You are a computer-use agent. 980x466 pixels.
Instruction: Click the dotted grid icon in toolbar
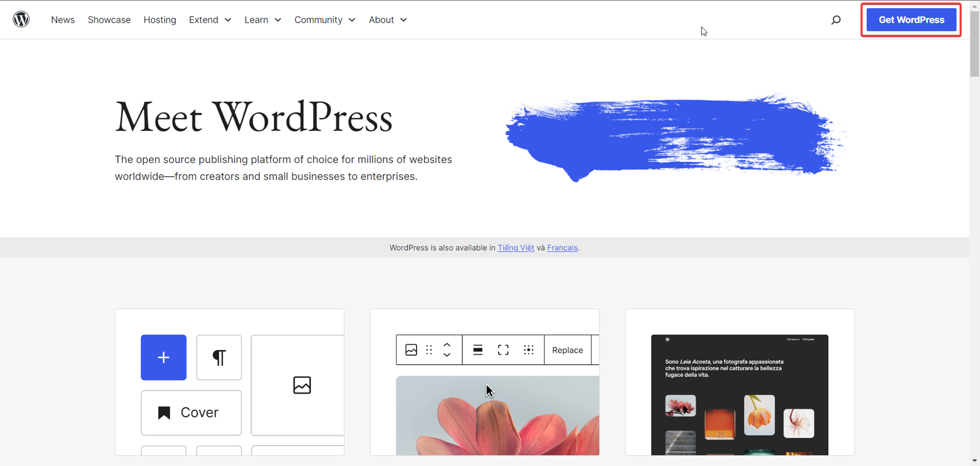[x=529, y=350]
